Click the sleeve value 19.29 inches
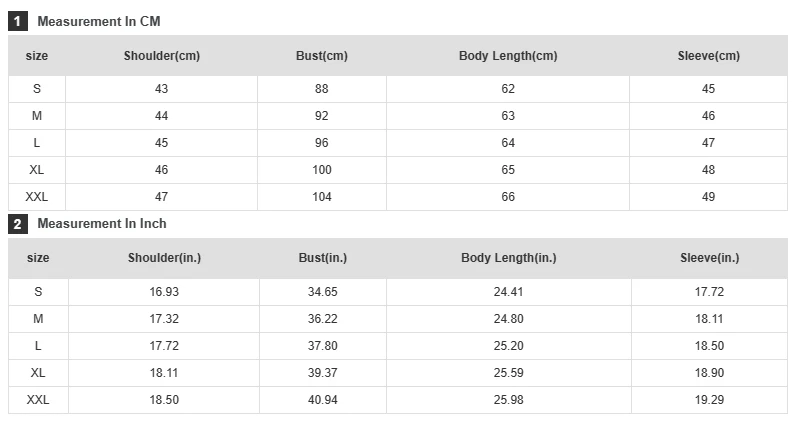This screenshot has height=423, width=797. pyautogui.click(x=710, y=400)
